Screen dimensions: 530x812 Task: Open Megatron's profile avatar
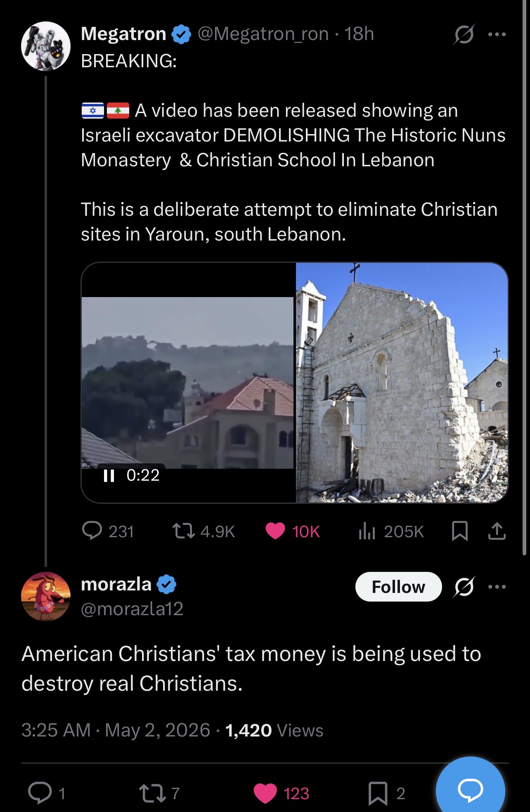pos(46,46)
